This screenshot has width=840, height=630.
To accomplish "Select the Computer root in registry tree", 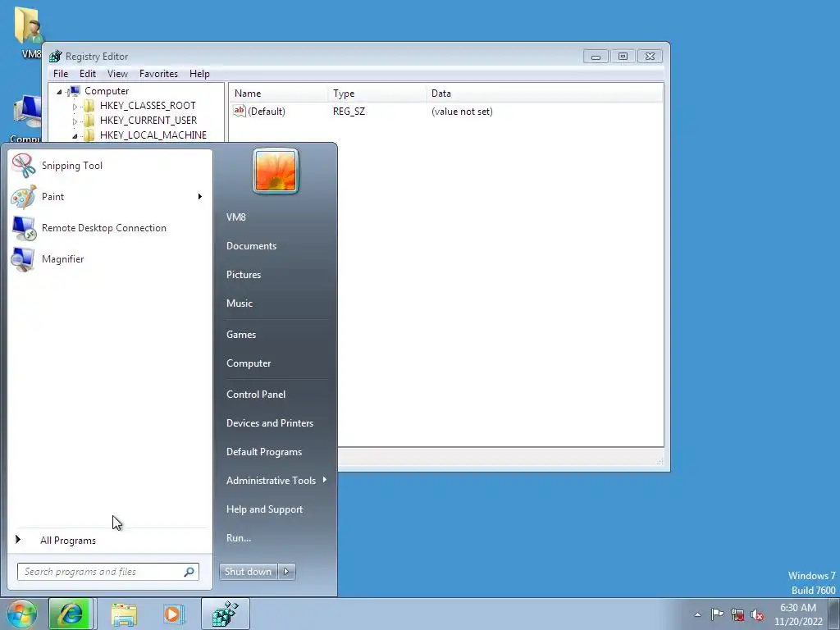I will [x=107, y=91].
